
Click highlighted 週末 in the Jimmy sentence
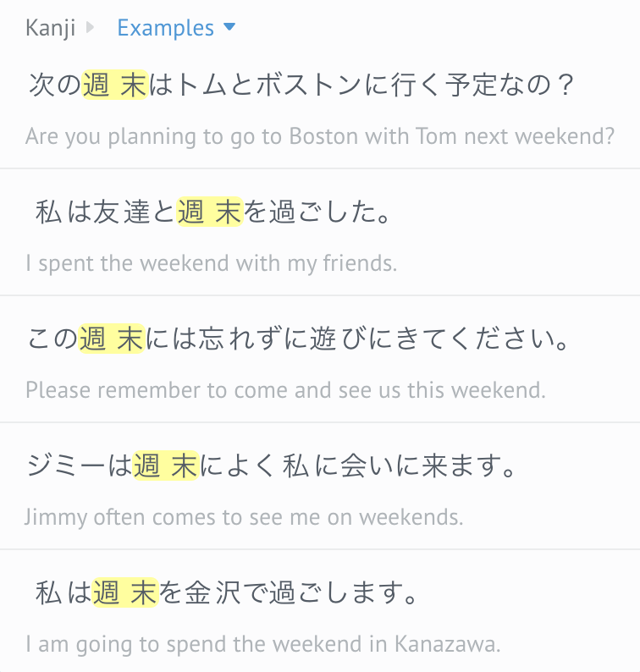pos(165,466)
